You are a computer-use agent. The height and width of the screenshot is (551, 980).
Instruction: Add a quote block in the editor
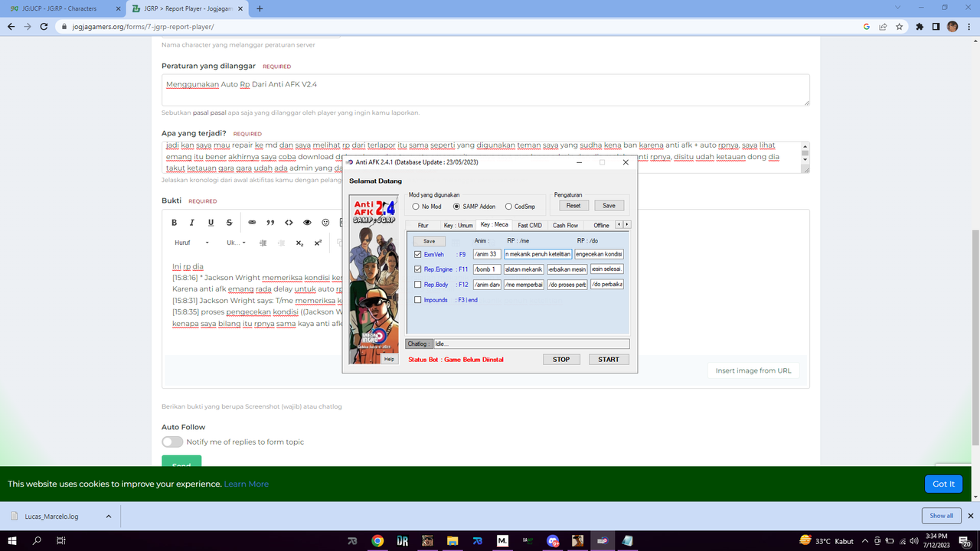pos(270,223)
